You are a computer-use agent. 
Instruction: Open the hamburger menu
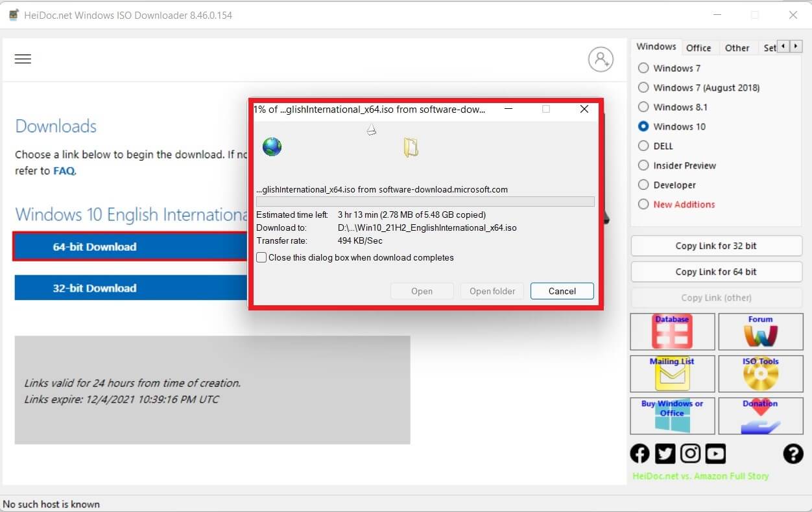[x=23, y=59]
